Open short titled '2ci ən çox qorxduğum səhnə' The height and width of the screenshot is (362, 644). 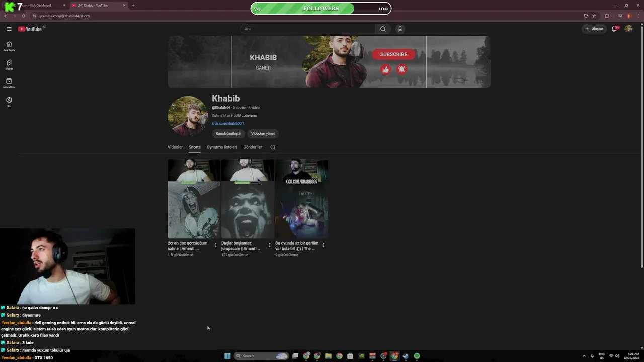coord(188,246)
